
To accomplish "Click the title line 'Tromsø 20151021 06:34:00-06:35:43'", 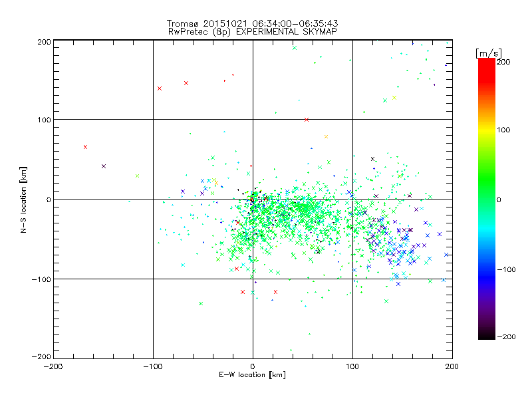I will pyautogui.click(x=252, y=23).
